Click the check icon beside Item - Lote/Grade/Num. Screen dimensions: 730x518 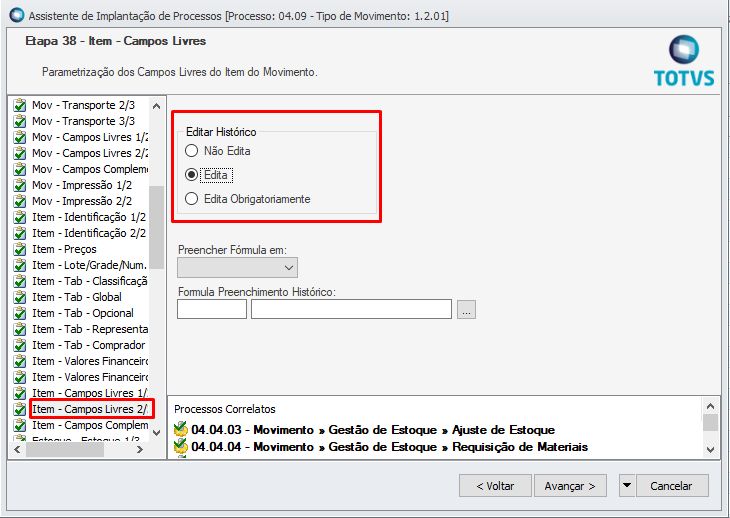[20, 266]
